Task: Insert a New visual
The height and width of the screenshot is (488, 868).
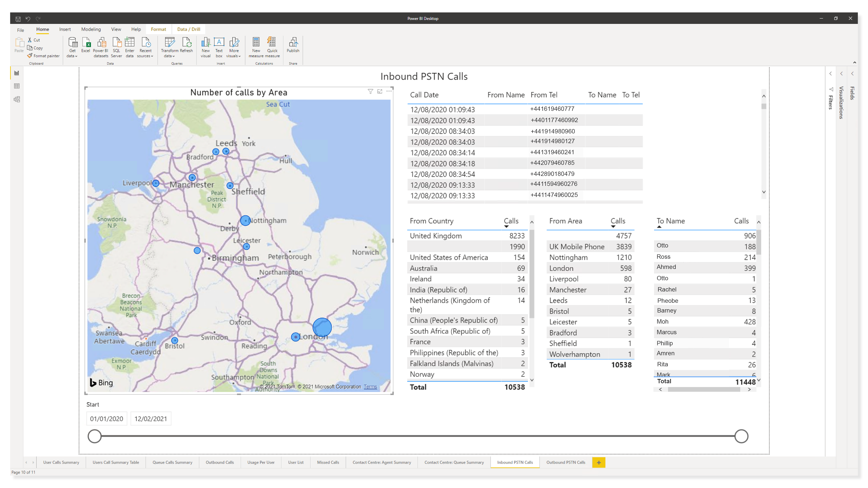Action: 205,47
